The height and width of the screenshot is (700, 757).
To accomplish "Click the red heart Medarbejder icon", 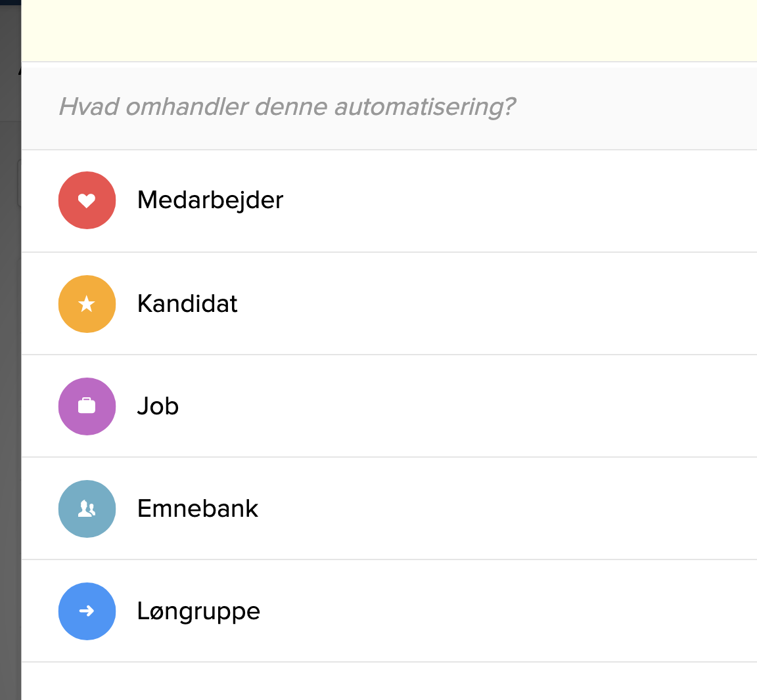I will coord(87,200).
